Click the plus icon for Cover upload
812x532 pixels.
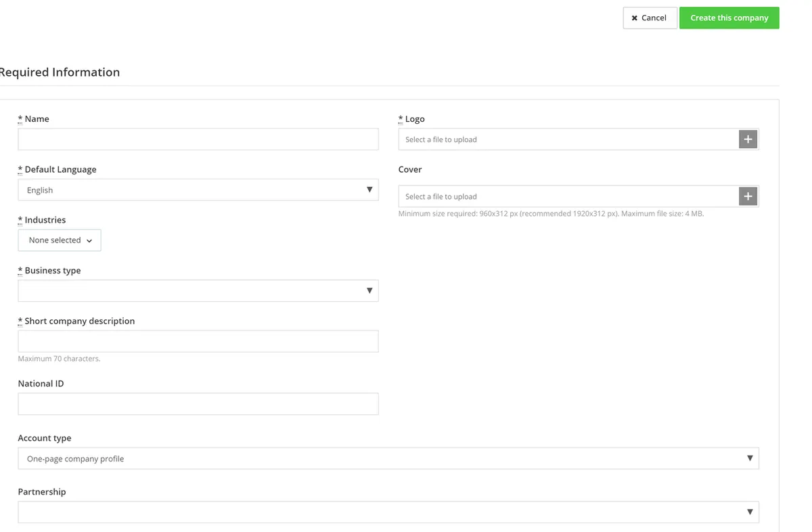click(748, 196)
